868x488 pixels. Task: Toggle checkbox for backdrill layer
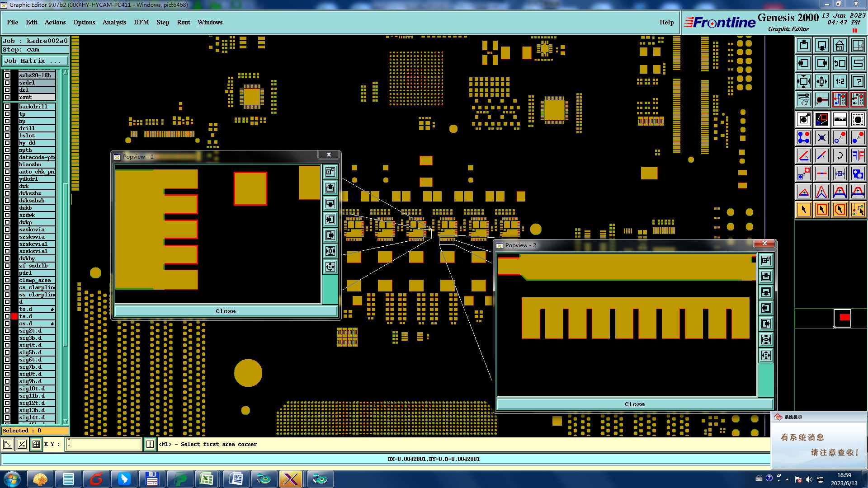[7, 107]
